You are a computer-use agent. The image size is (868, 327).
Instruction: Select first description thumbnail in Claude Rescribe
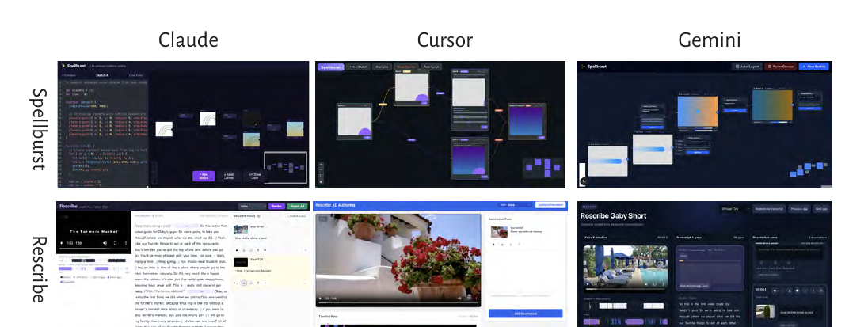240,229
